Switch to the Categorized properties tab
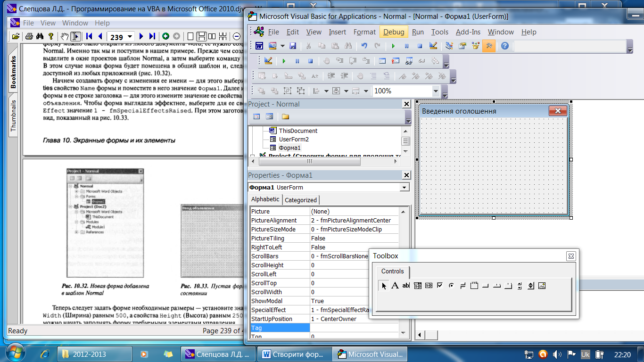 point(301,200)
